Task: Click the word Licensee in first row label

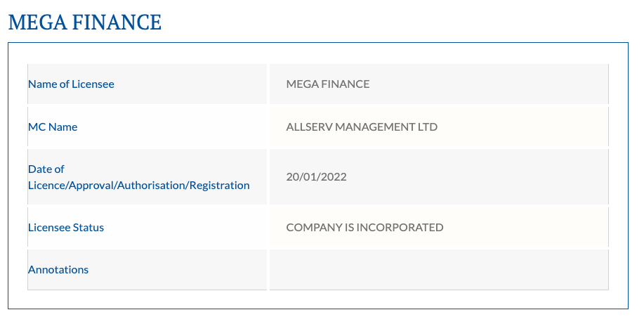Action: 93,84
